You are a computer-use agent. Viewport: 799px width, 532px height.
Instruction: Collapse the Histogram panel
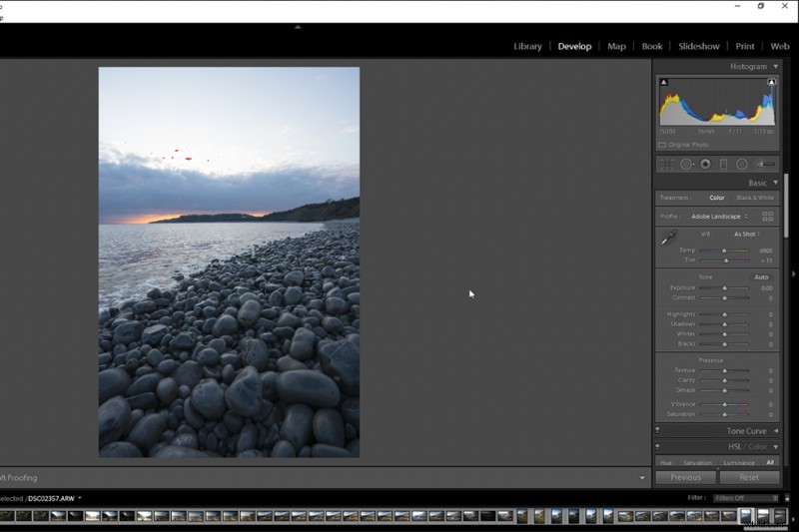click(776, 67)
